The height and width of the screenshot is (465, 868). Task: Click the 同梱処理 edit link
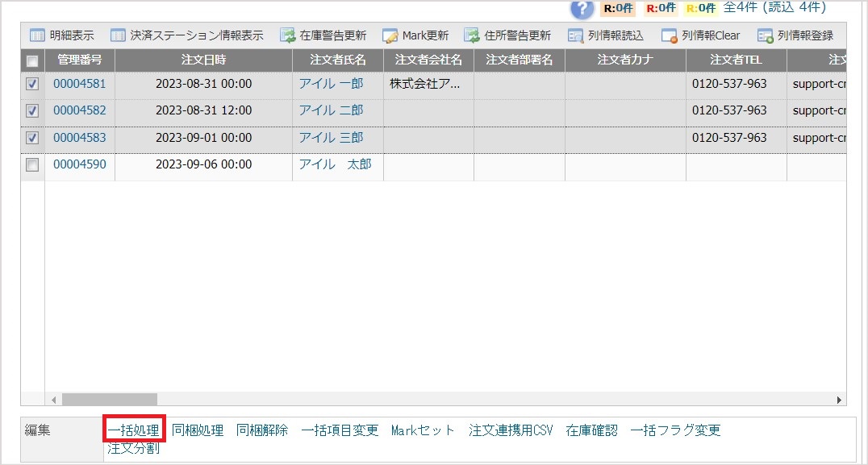click(x=198, y=430)
